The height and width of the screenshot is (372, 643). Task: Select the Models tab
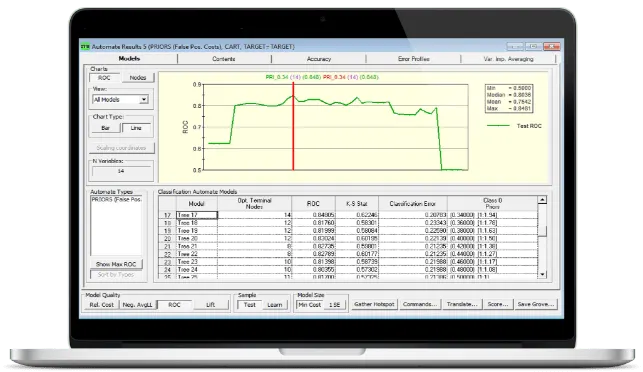pyautogui.click(x=129, y=58)
